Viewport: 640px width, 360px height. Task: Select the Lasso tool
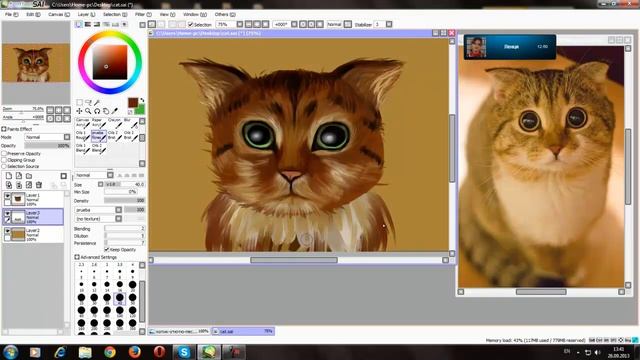click(88, 102)
